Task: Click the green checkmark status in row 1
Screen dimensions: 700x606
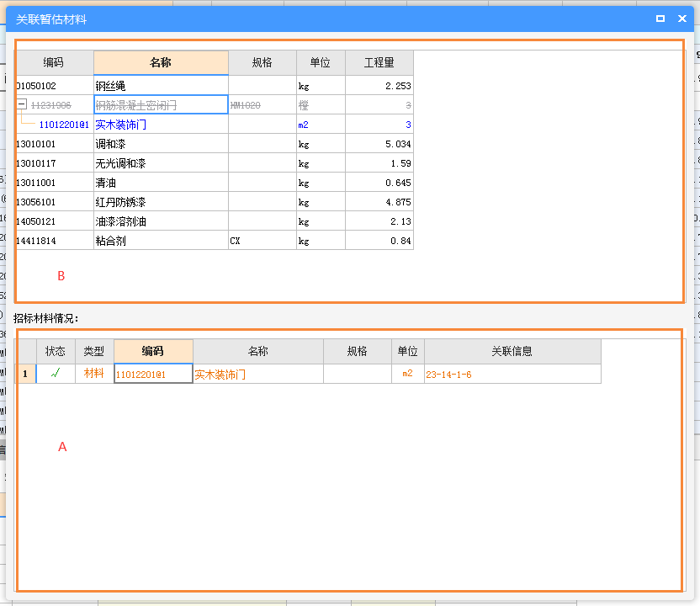Action: pos(56,374)
